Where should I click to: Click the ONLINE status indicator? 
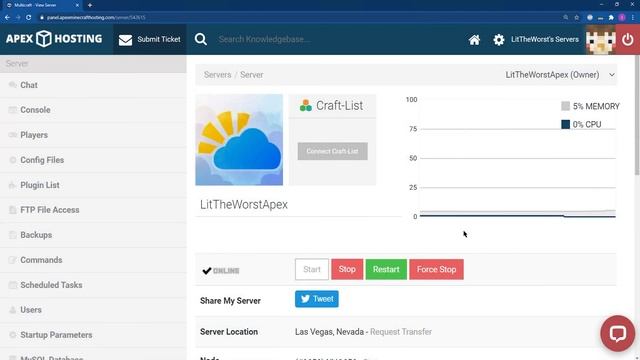click(x=221, y=271)
